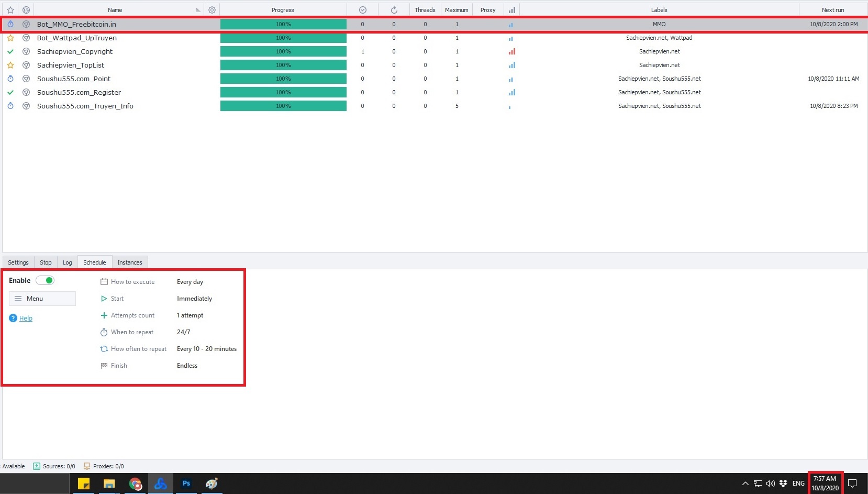Click the timer icon beside Soushu555.com_Truyen_Info
Image resolution: width=868 pixels, height=494 pixels.
click(x=10, y=106)
